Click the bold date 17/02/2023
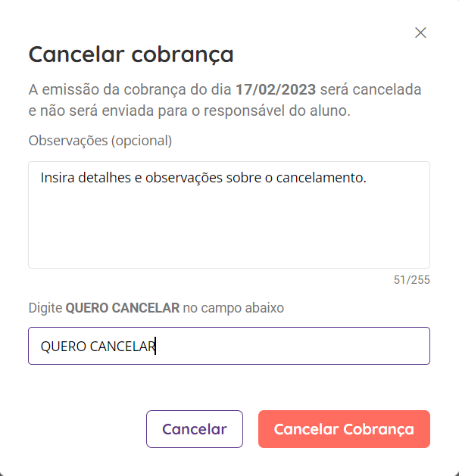Image resolution: width=459 pixels, height=476 pixels. coord(276,89)
